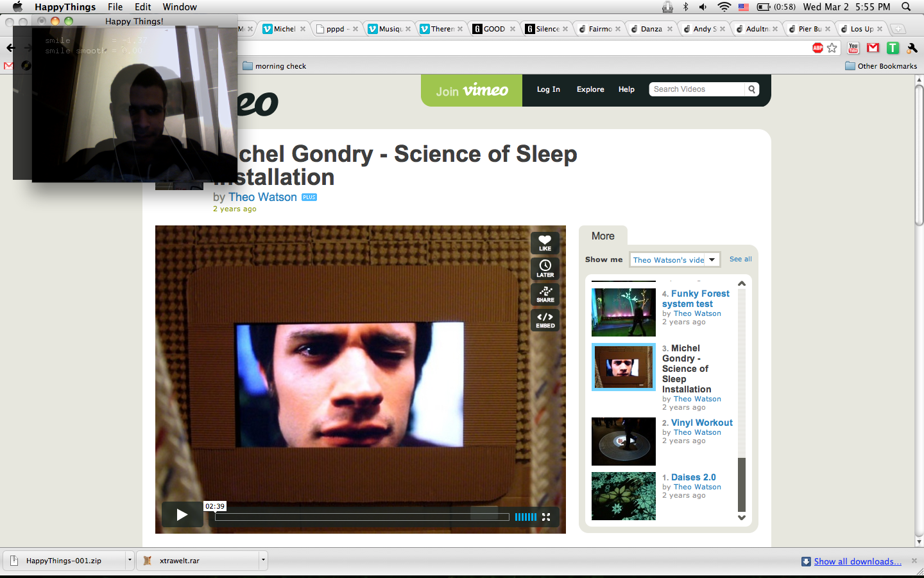
Task: Bookmark page with the star icon
Action: pos(832,48)
